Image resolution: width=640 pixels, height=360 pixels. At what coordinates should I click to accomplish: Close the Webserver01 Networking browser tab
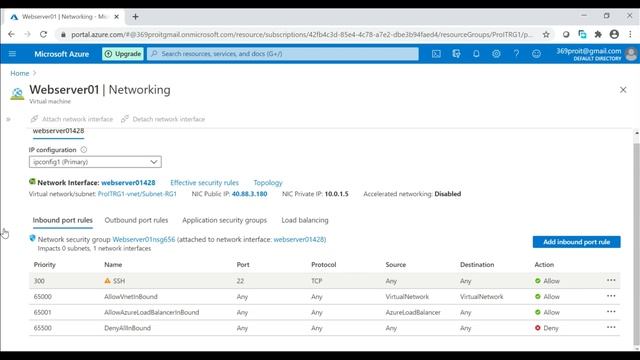(116, 17)
